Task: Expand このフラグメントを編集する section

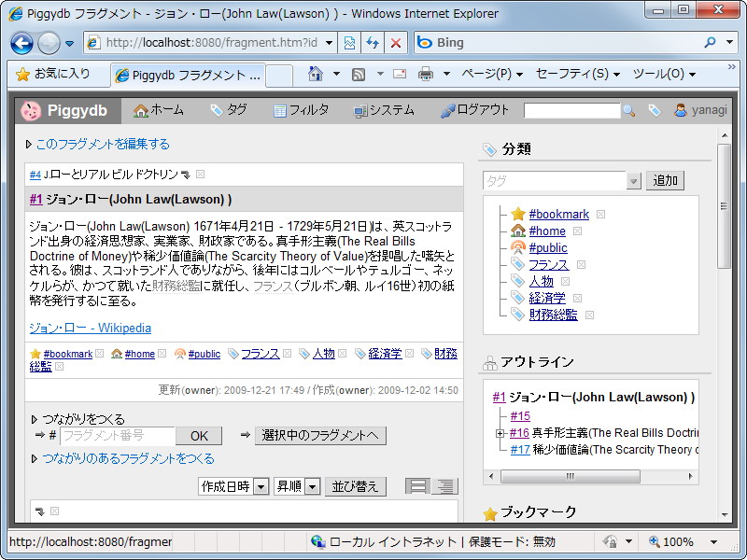Action: 29,145
